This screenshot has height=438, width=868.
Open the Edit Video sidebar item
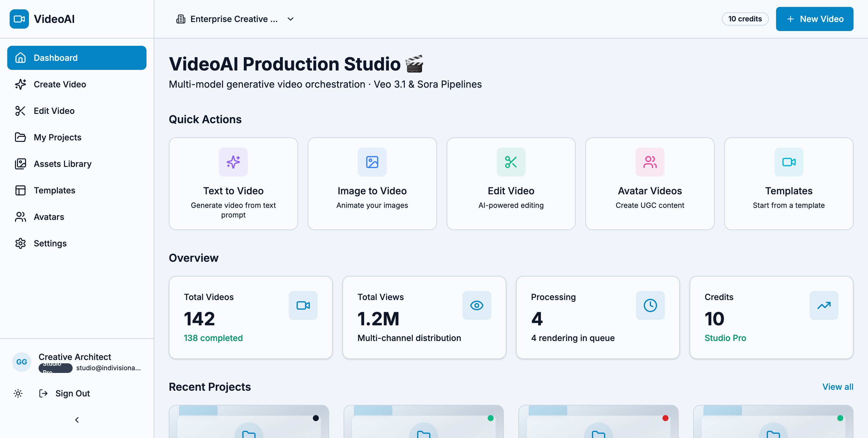[77, 111]
